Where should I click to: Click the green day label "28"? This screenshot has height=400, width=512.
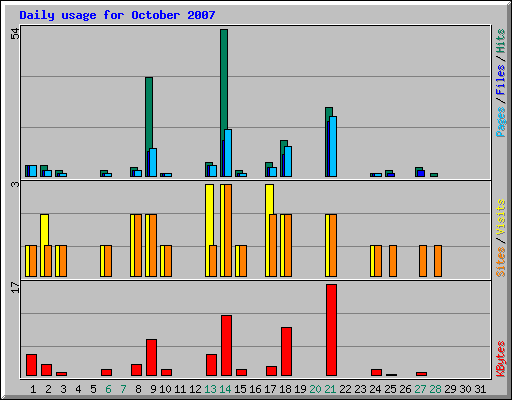(435, 389)
